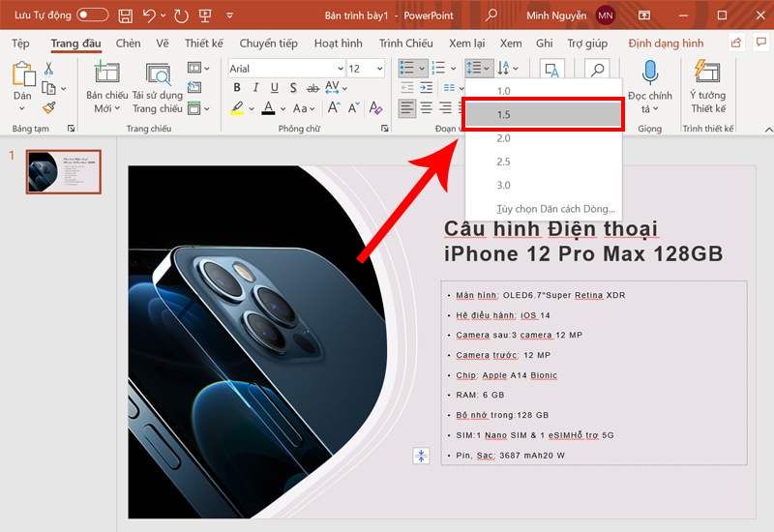Toggle the Lưu Tự động autosave switch
The height and width of the screenshot is (532, 774).
tap(92, 15)
